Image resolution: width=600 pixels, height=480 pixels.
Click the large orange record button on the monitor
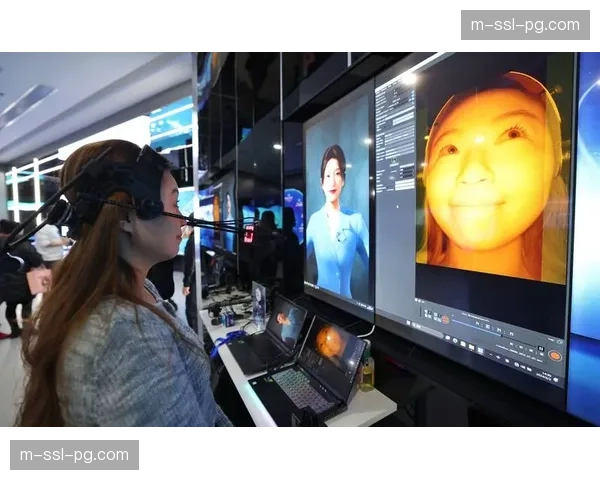click(x=554, y=355)
